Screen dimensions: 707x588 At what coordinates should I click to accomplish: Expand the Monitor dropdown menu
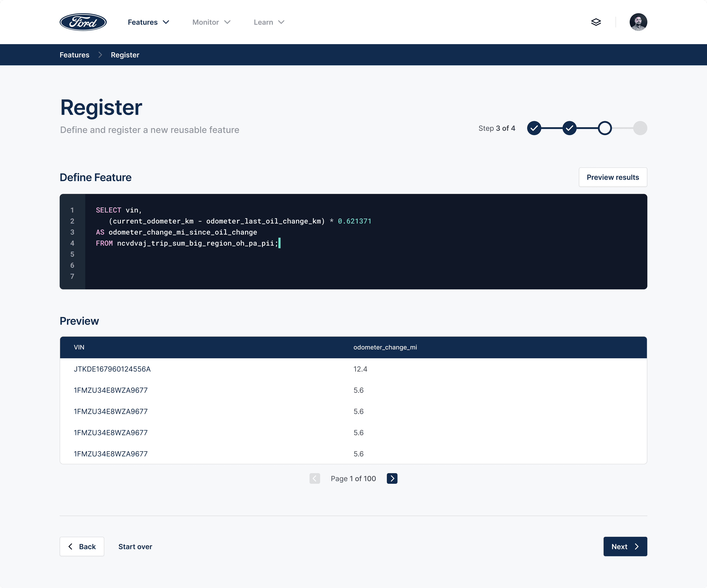211,22
